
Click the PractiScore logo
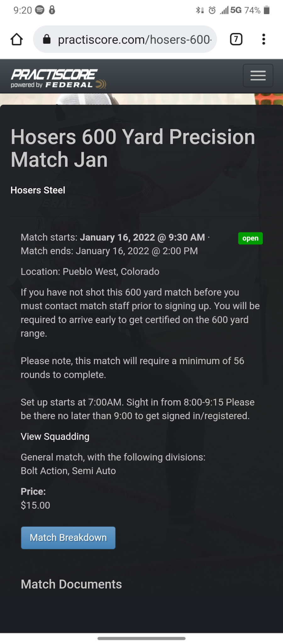coord(58,78)
